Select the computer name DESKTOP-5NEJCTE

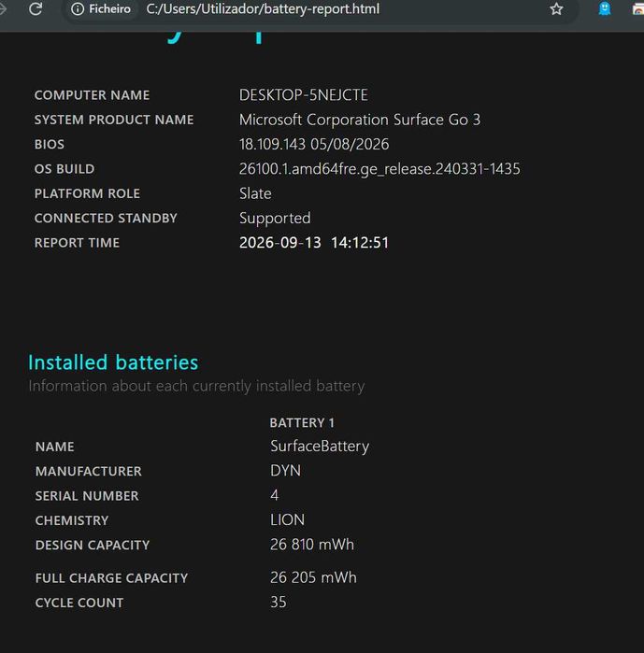(303, 95)
